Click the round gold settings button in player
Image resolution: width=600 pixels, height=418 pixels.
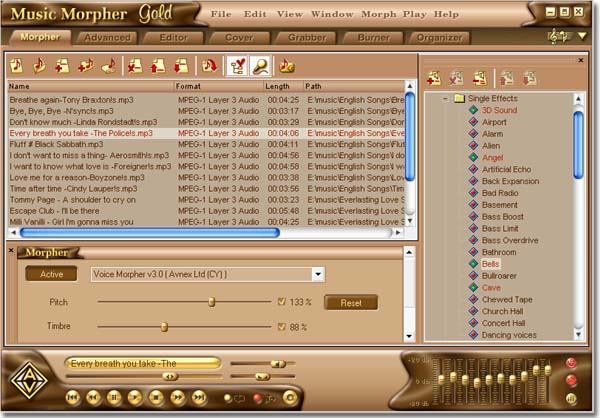(290, 398)
